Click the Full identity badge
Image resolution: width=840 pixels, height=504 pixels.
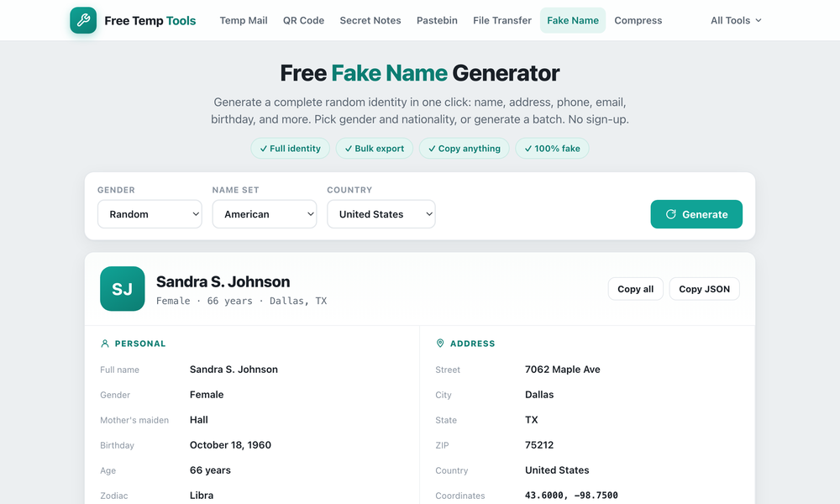(x=291, y=149)
